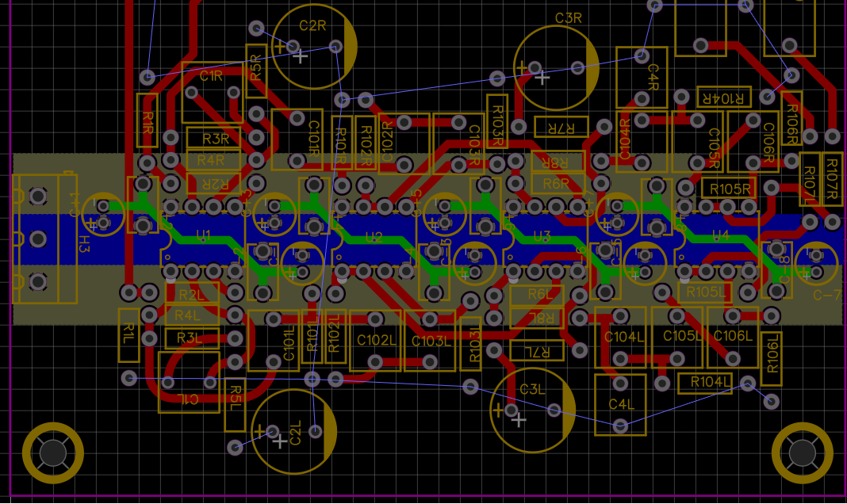
Task: Select capacitor C102R
Action: (404, 143)
